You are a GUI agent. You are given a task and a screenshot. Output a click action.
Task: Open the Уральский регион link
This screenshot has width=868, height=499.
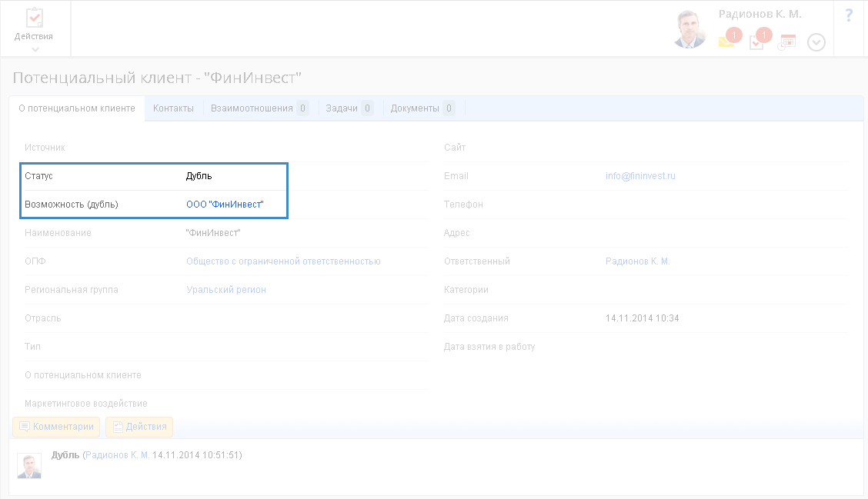pos(226,290)
